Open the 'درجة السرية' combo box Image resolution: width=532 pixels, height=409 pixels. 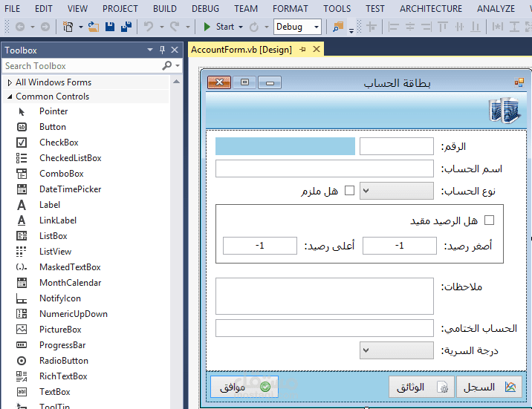(x=396, y=350)
